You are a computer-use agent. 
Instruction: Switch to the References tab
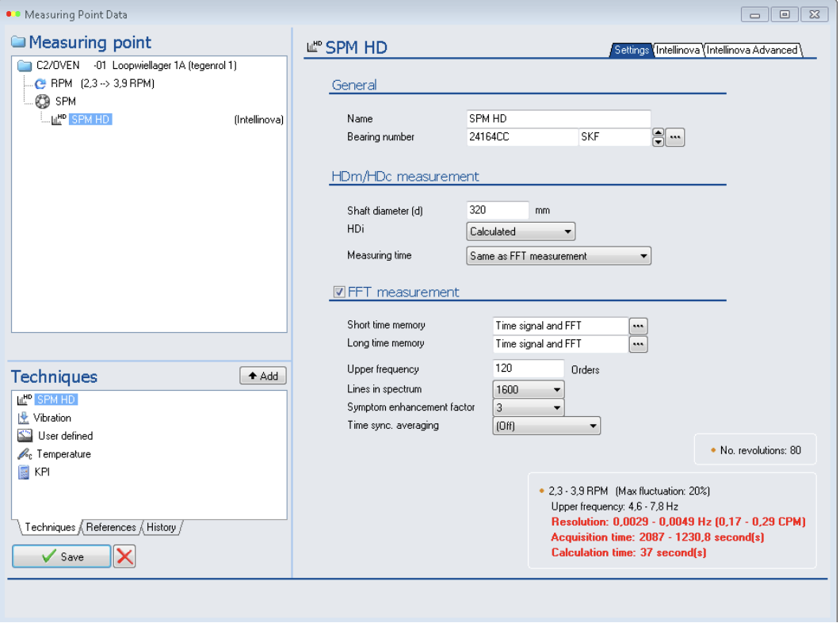(110, 527)
